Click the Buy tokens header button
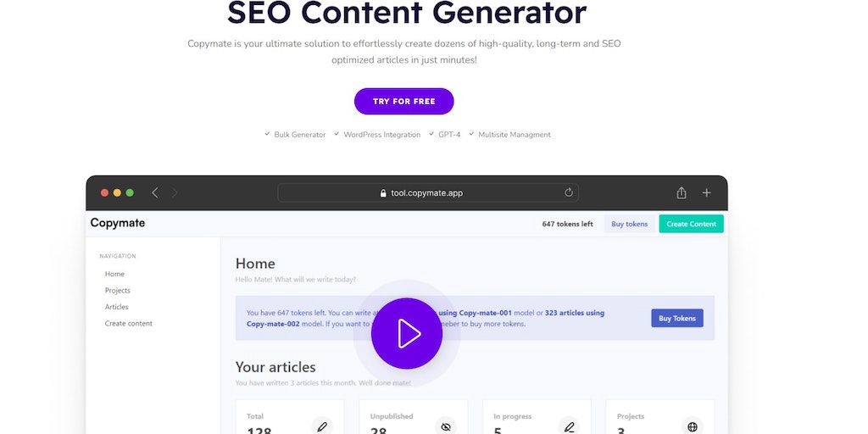This screenshot has height=434, width=868. point(630,224)
